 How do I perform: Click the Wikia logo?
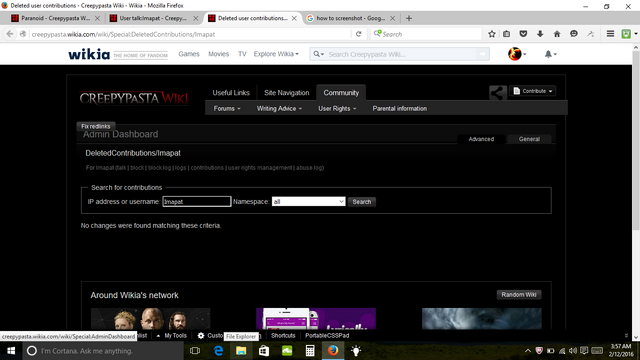(89, 54)
